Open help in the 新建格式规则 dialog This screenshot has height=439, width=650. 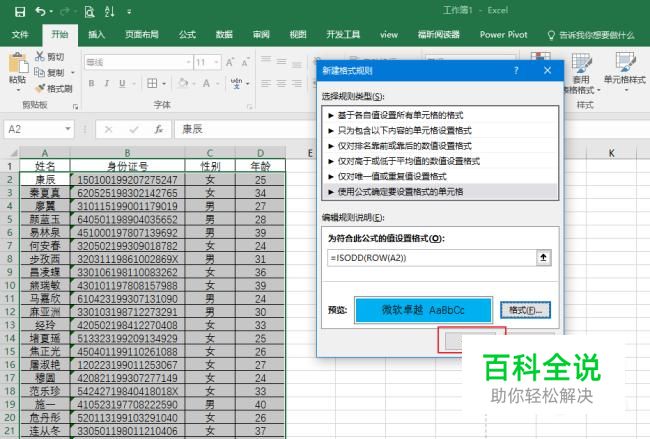point(516,70)
